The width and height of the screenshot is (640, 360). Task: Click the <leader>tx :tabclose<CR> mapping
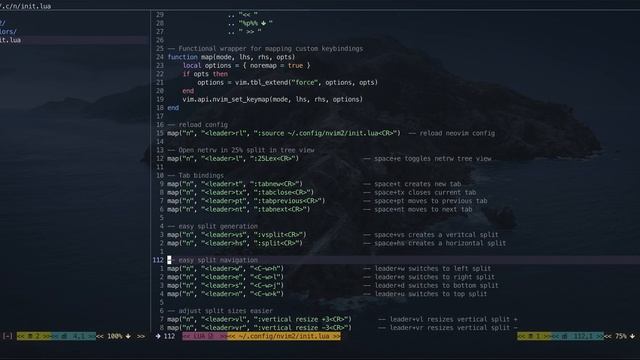point(241,192)
